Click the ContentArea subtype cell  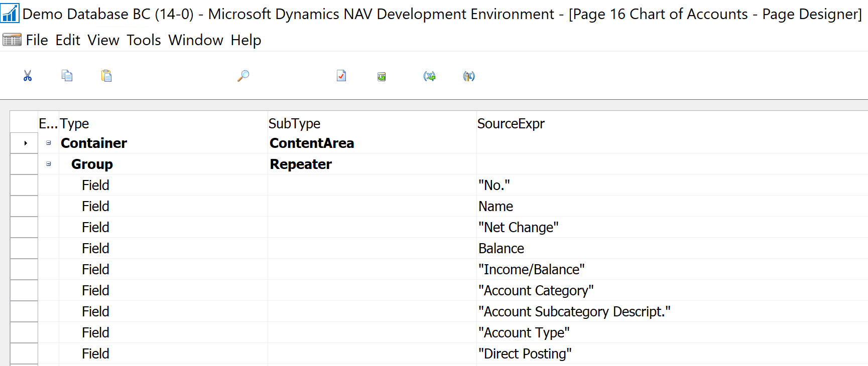click(372, 143)
